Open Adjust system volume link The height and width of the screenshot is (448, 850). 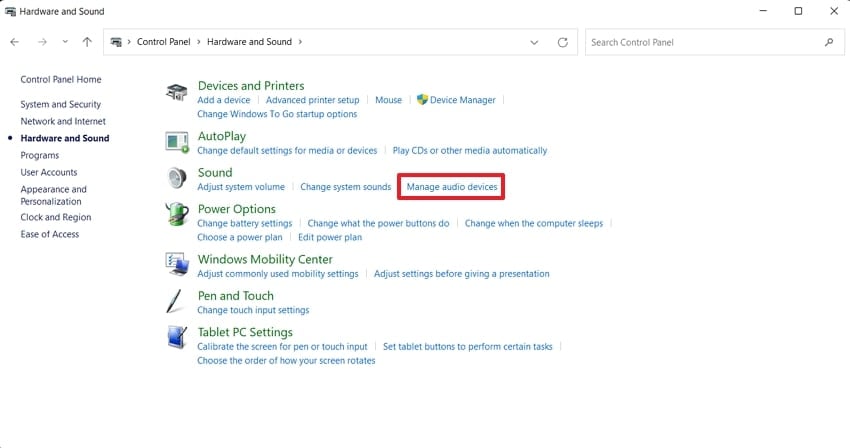[241, 187]
